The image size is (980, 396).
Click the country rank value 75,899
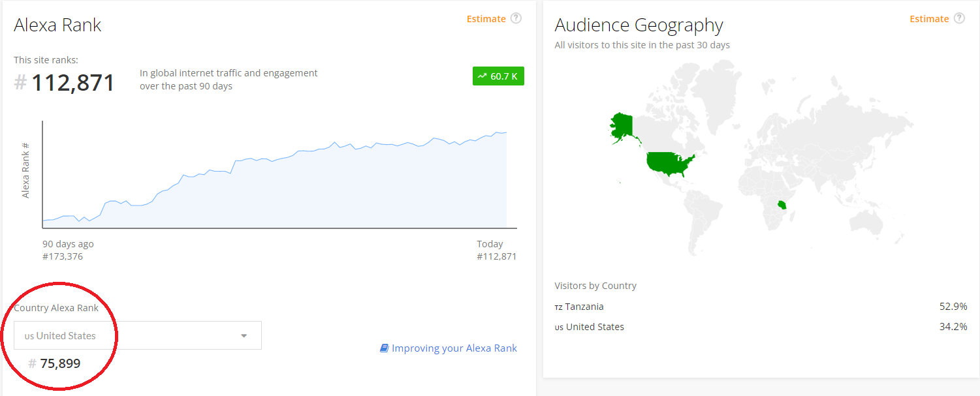61,363
